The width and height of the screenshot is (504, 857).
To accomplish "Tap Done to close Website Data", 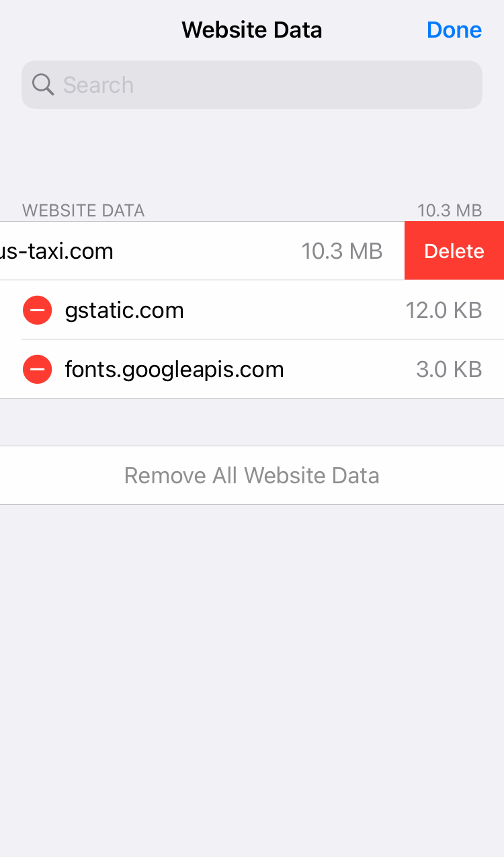I will click(454, 30).
